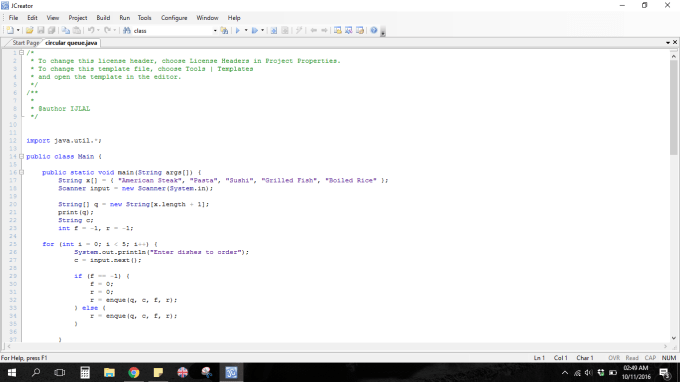Screen dimensions: 680x382
Task: Open Calculator from the taskbar
Action: [x=85, y=372]
